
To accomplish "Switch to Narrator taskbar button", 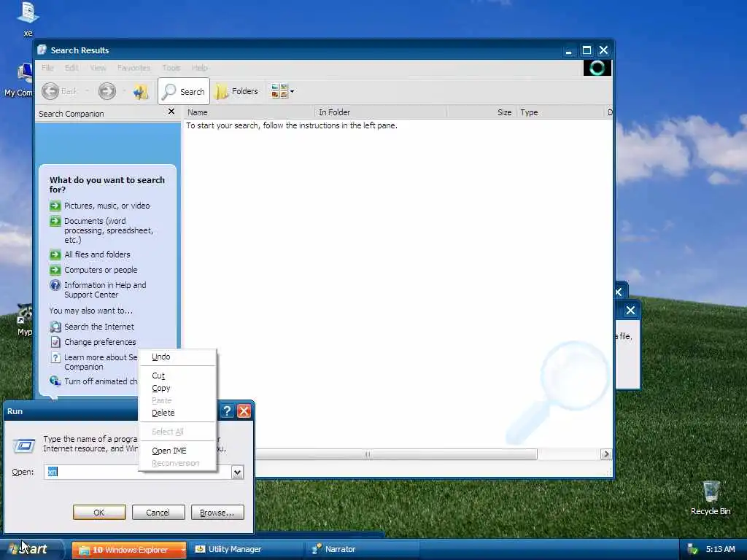I will (x=362, y=550).
